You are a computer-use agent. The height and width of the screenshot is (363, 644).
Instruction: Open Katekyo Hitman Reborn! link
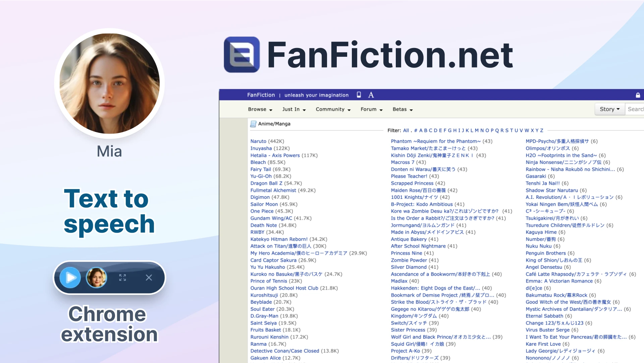click(x=279, y=239)
